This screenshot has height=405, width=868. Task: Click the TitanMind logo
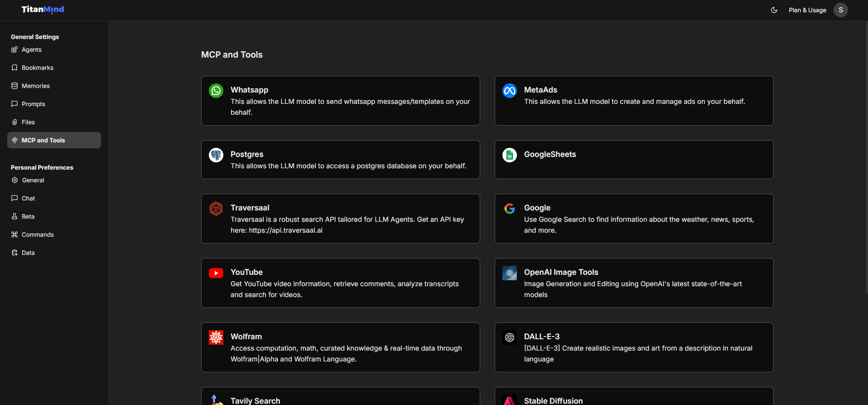(x=43, y=10)
